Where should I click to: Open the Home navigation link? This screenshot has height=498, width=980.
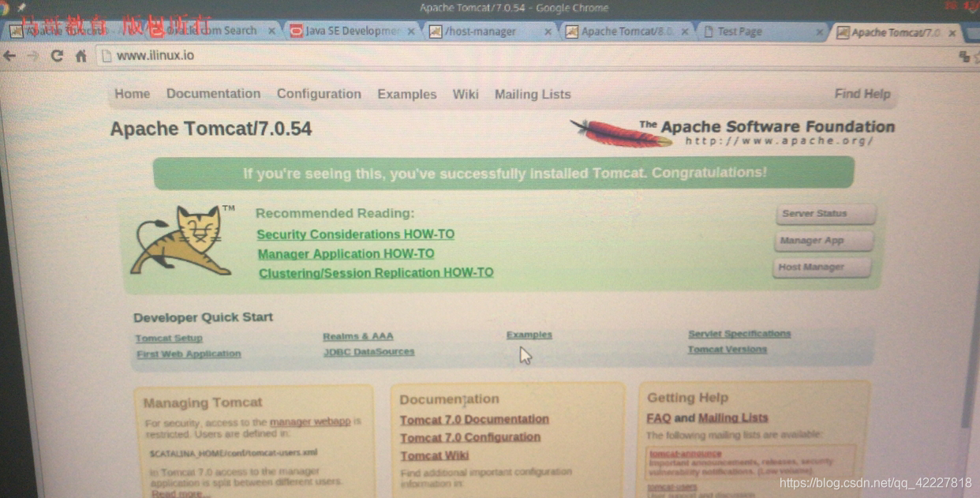[132, 93]
